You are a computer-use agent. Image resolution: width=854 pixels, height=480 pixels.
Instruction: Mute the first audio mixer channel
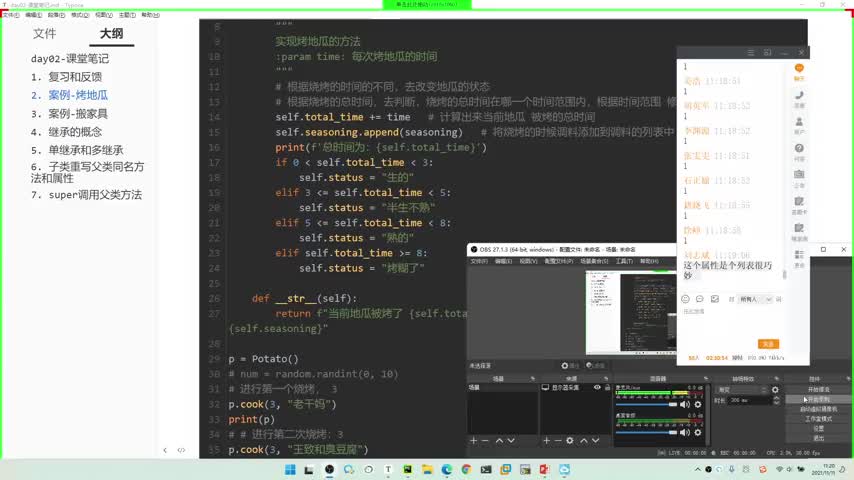tap(685, 404)
